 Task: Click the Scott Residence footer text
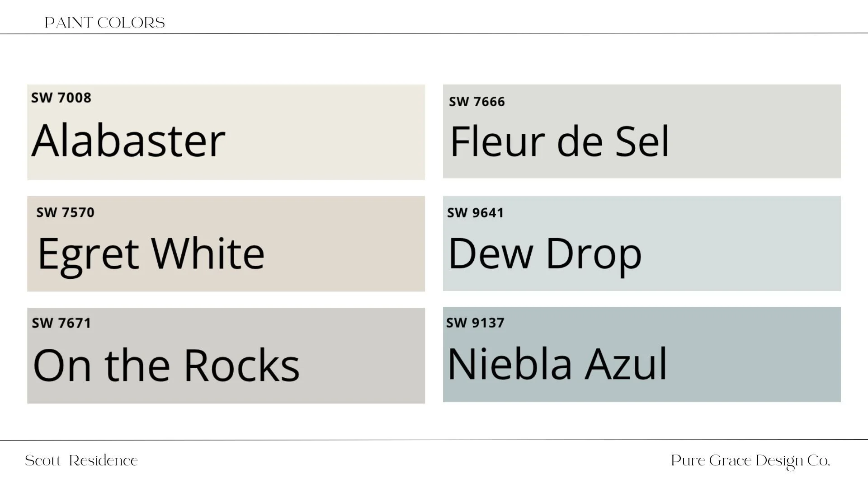(x=81, y=460)
